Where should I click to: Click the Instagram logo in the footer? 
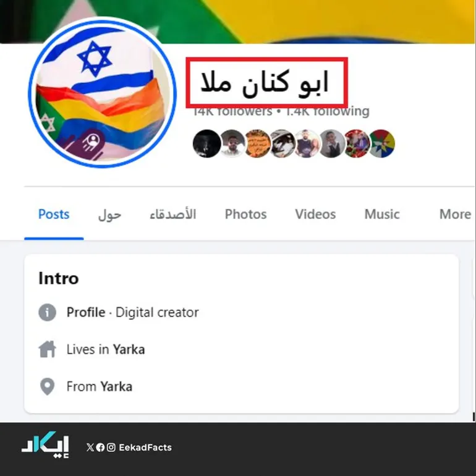tap(111, 447)
